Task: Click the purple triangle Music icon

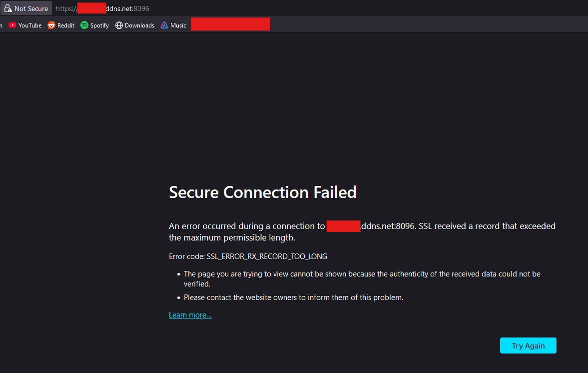Action: pos(164,25)
